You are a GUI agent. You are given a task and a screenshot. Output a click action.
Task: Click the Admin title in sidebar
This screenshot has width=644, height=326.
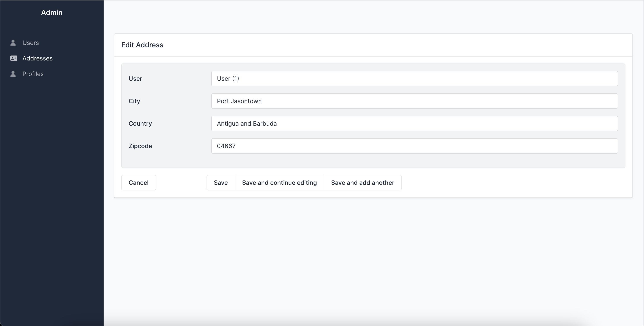point(52,13)
